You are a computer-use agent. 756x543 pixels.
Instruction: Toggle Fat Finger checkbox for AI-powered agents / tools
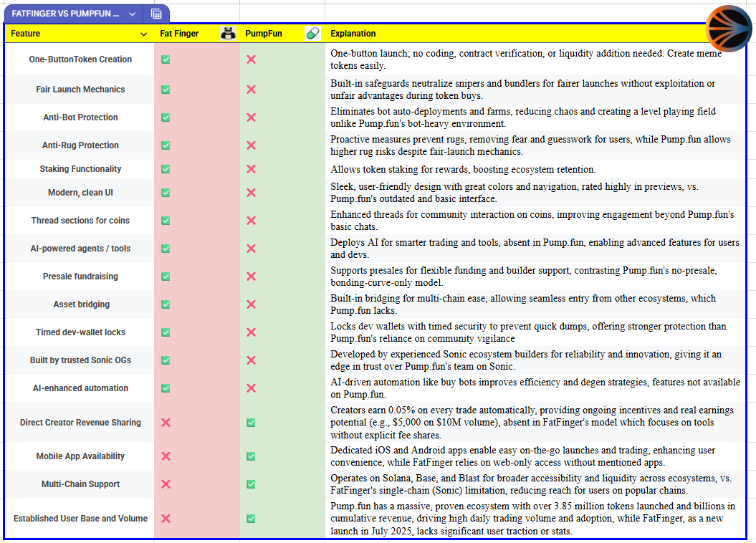[x=166, y=249]
